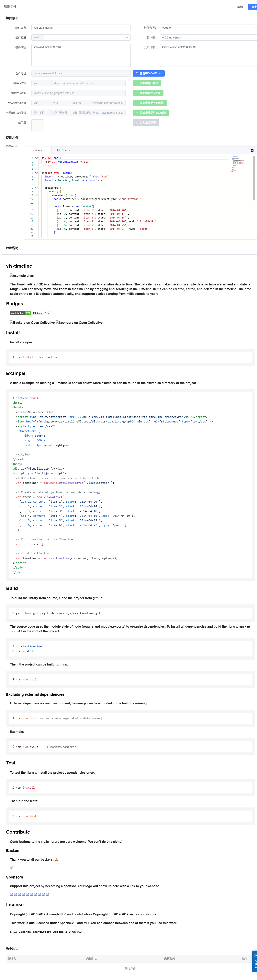Click 添加全局组件js依赖 button

[150, 103]
